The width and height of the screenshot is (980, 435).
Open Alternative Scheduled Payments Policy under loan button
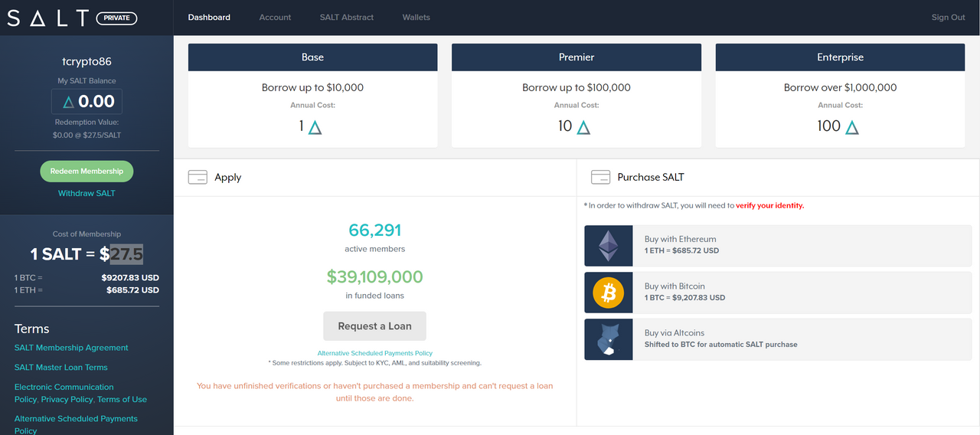[x=374, y=353]
